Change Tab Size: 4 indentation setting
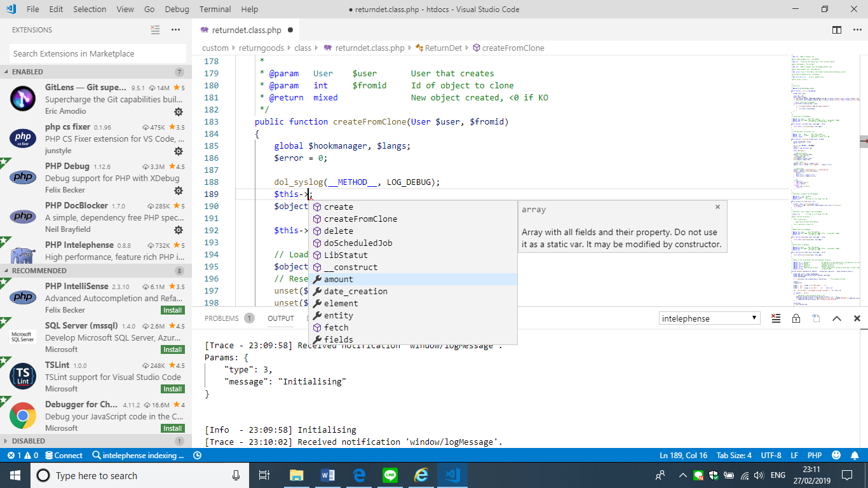 coord(734,456)
